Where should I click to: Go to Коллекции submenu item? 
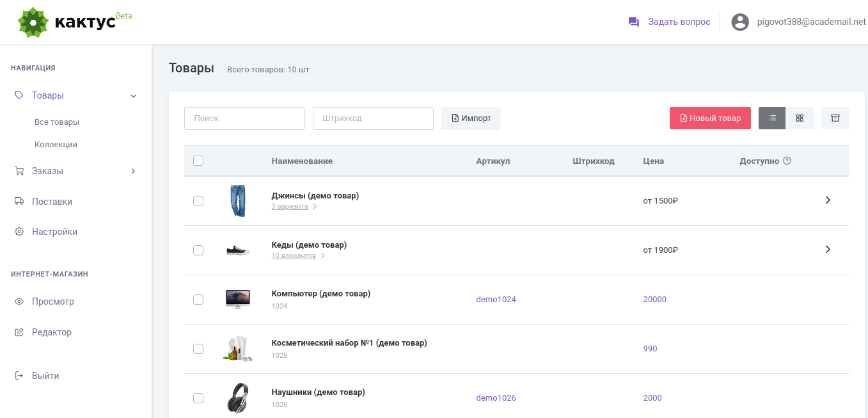[56, 145]
